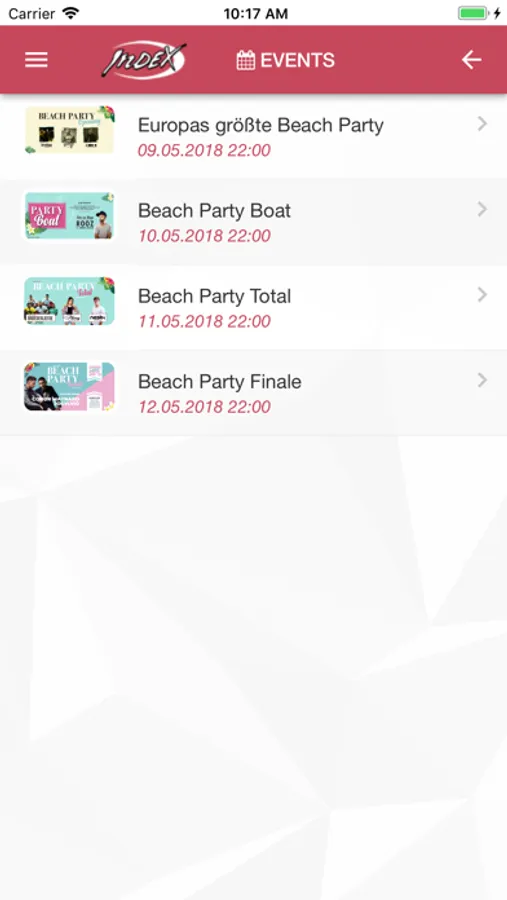
Task: Open the Party Boat thumbnail image
Action: [x=69, y=215]
